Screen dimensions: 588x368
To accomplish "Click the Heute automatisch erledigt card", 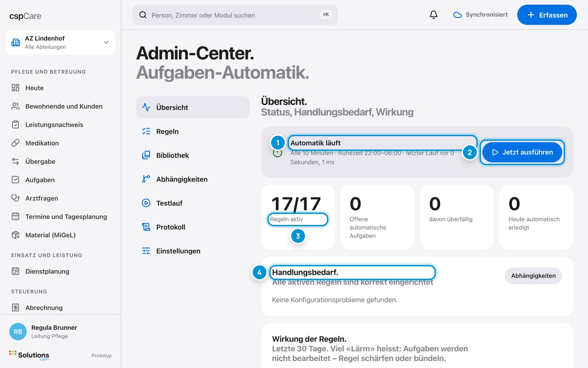I will click(536, 217).
